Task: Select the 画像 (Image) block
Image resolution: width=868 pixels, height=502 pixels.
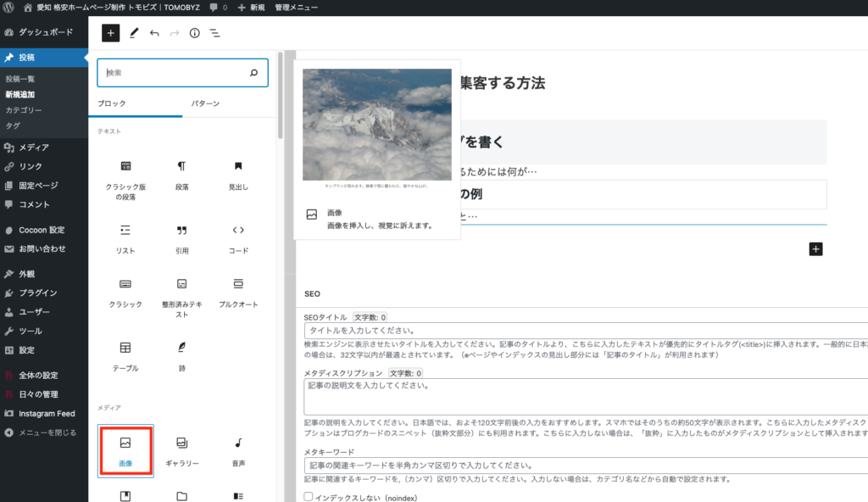Action: tap(125, 451)
